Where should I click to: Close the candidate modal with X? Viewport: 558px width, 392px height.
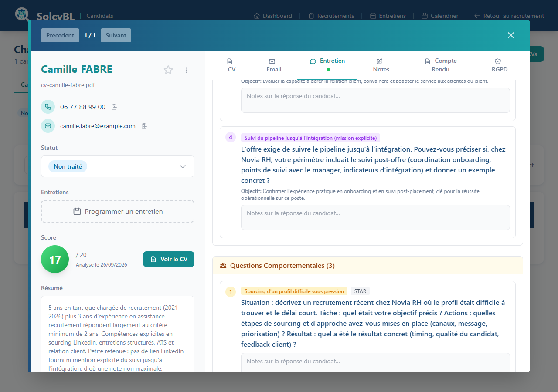click(511, 35)
